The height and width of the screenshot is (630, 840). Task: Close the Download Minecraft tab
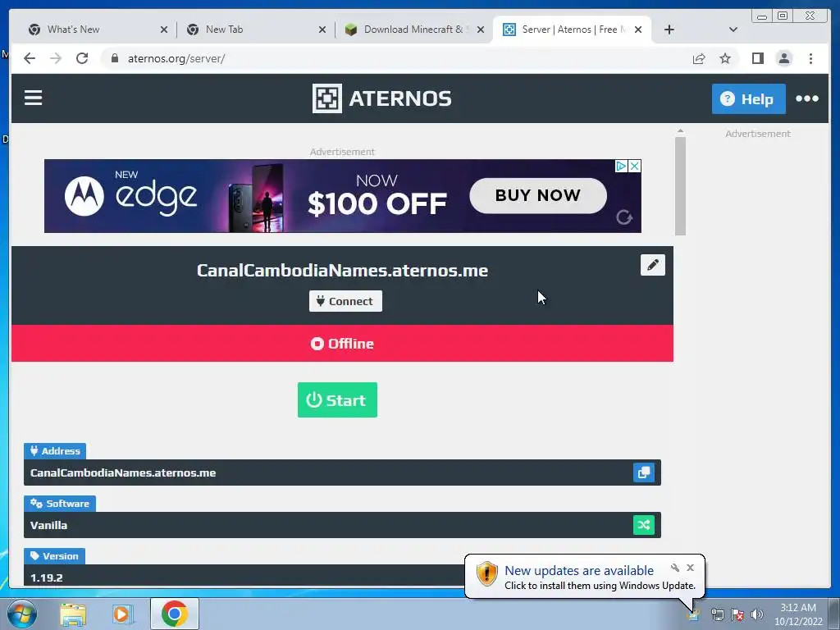coord(481,30)
